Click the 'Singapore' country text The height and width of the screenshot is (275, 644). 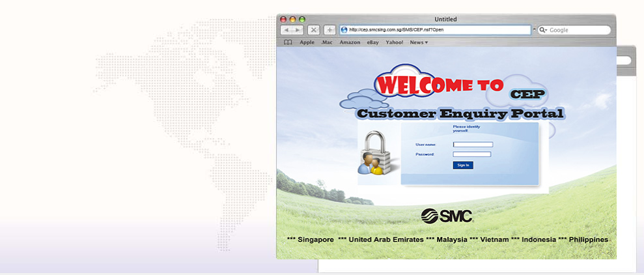tap(315, 240)
